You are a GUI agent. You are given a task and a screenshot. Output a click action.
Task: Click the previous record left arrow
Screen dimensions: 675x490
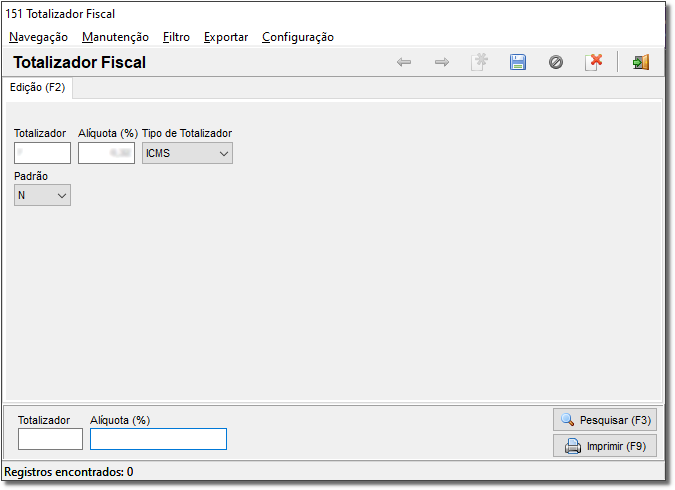click(404, 62)
